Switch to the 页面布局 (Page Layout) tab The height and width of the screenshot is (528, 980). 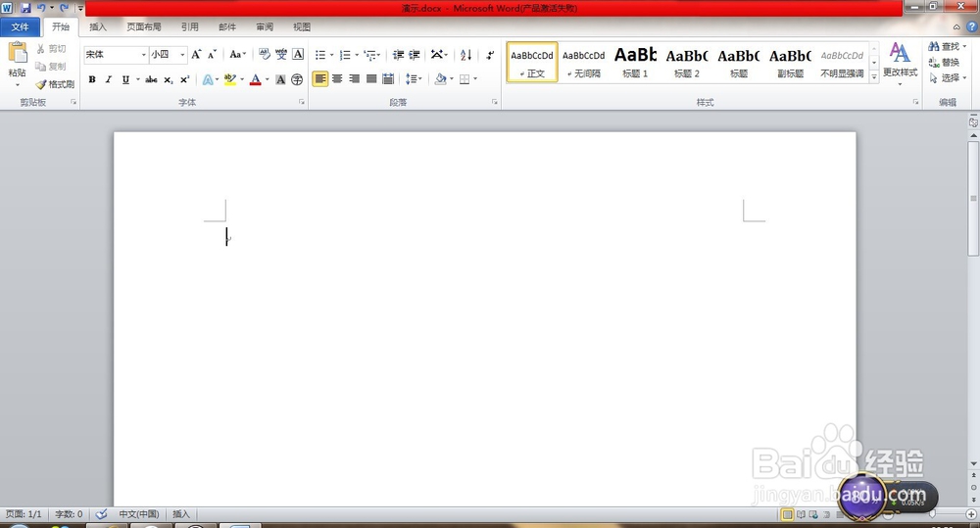point(144,26)
